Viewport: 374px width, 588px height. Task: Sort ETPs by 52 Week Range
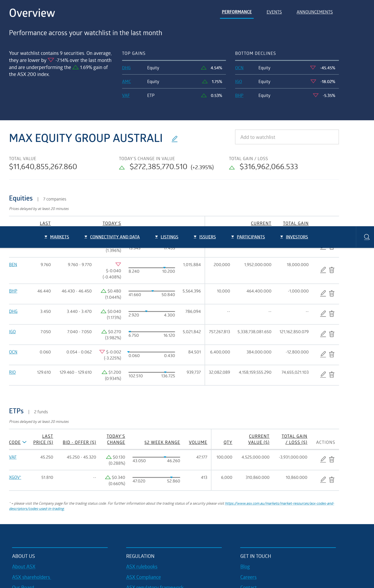tap(162, 442)
